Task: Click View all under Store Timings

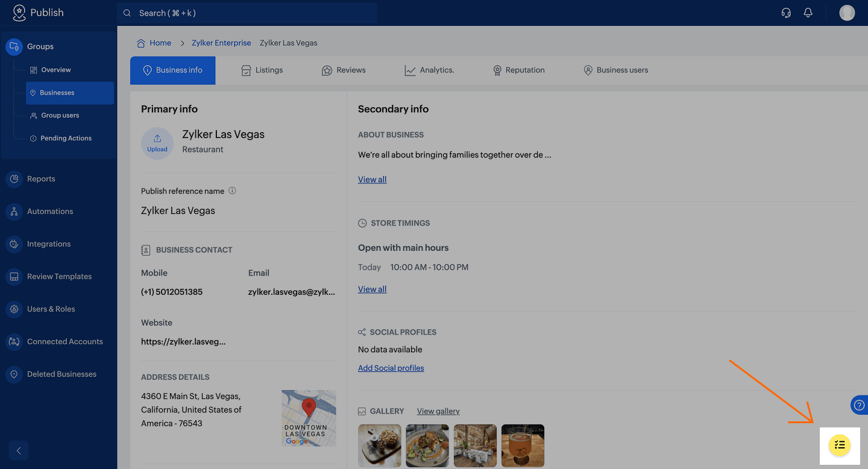Action: (x=372, y=289)
